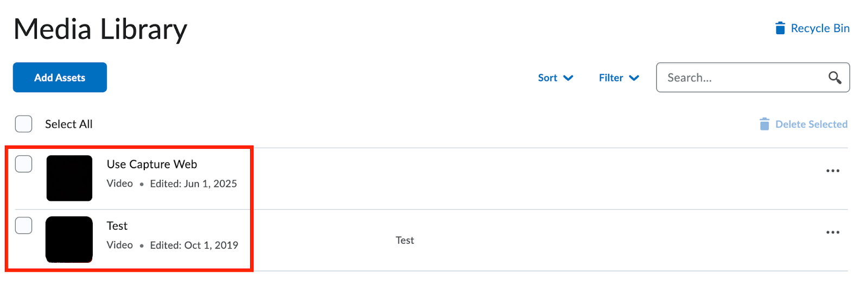Open the more options menu for Use Capture Web
Screen dimensions: 868x290
[833, 171]
